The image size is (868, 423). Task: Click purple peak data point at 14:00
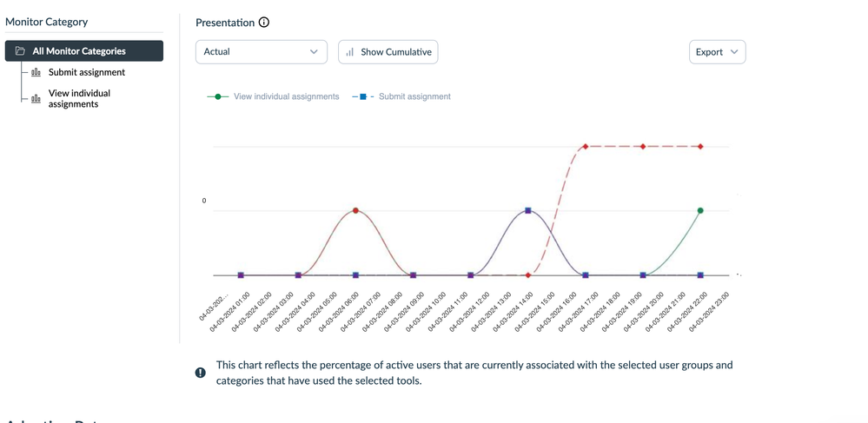(528, 210)
